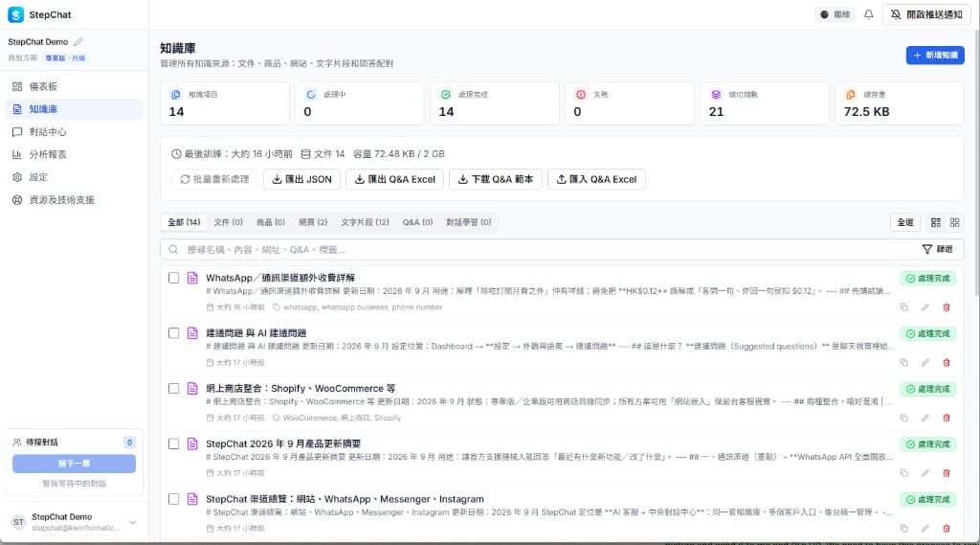Open 資源及技術支援 in the sidebar

click(75, 199)
